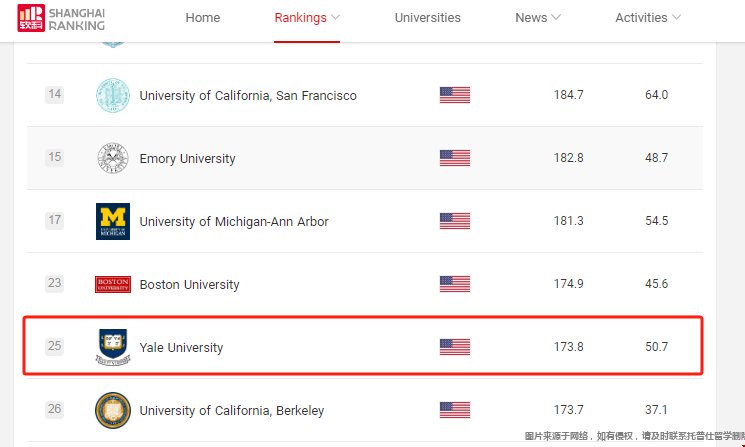Open the Boston University name link
The image size is (745, 447).
189,285
